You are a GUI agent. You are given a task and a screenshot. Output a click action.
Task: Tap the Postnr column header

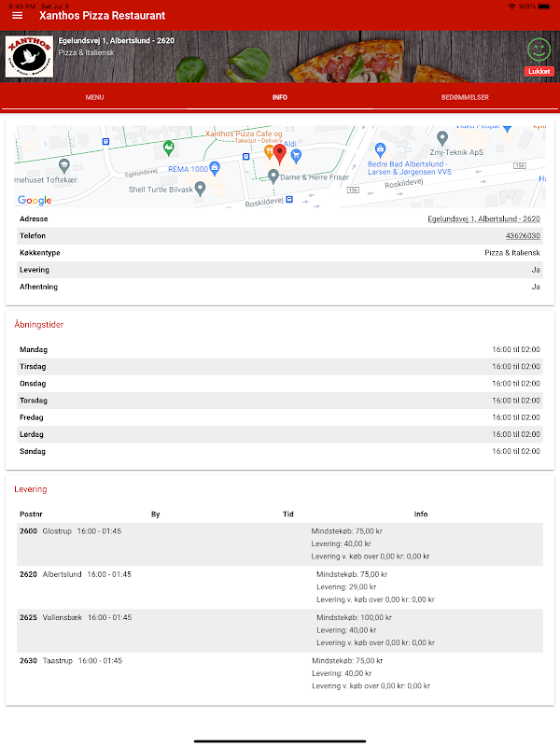point(31,514)
